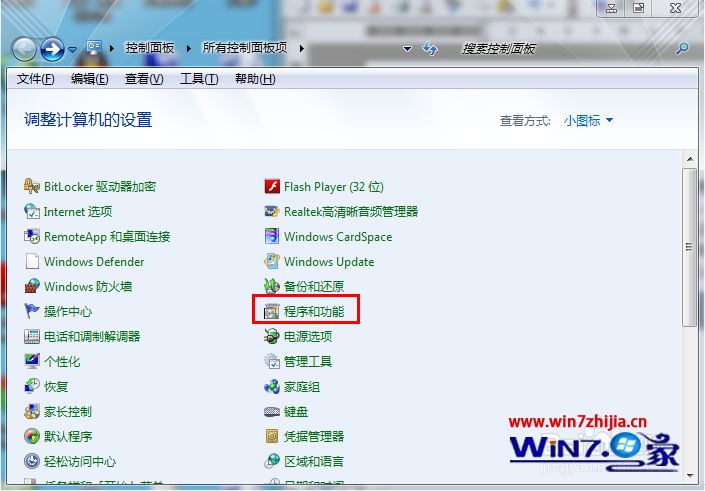This screenshot has width=705, height=491.
Task: Click the 键盘 icon
Action: tap(272, 411)
